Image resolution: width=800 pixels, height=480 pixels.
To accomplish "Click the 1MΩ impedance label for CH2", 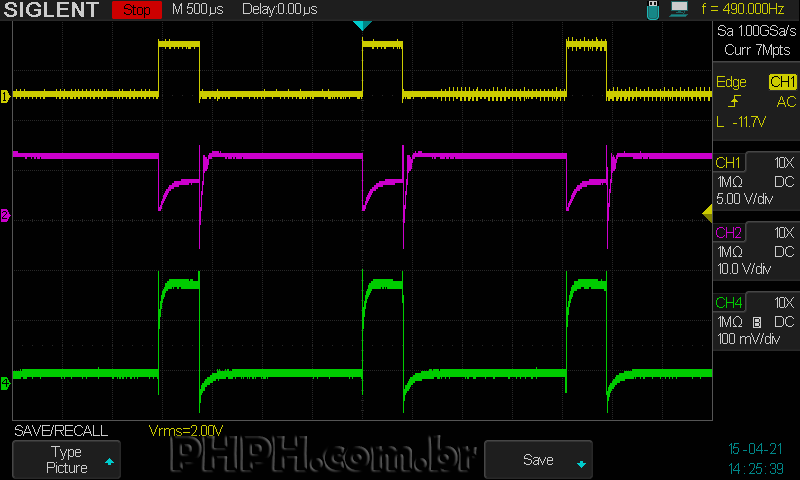I will [730, 252].
